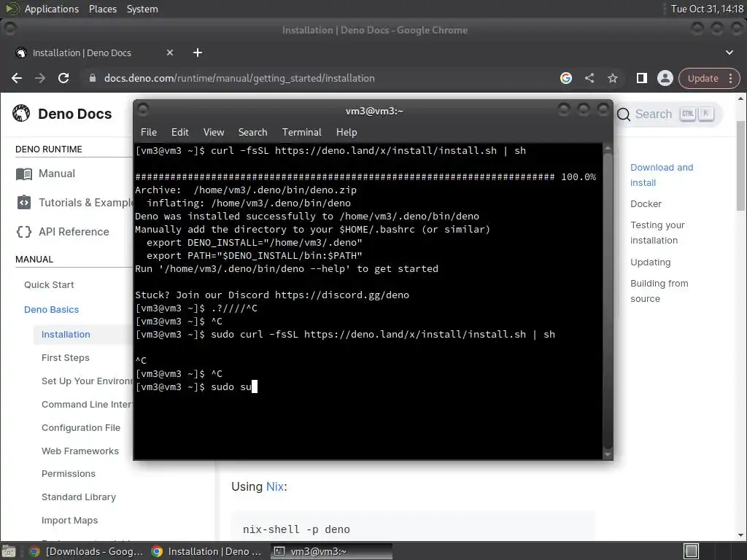
Task: Bookmark this page with the star icon
Action: click(613, 78)
